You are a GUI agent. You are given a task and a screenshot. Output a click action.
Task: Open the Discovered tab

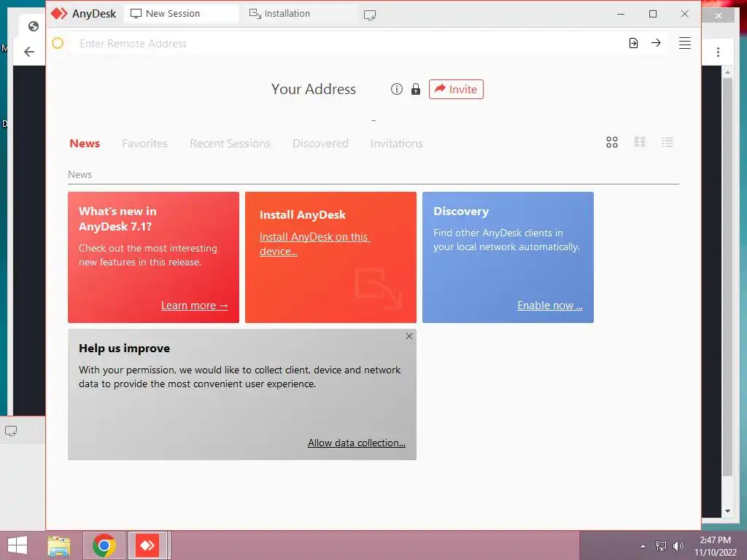click(x=321, y=144)
